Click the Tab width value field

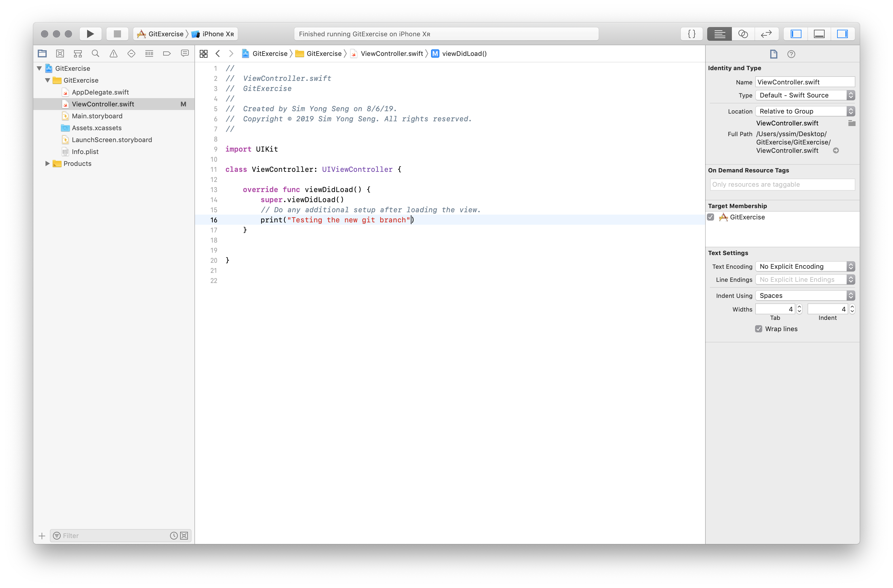(775, 309)
